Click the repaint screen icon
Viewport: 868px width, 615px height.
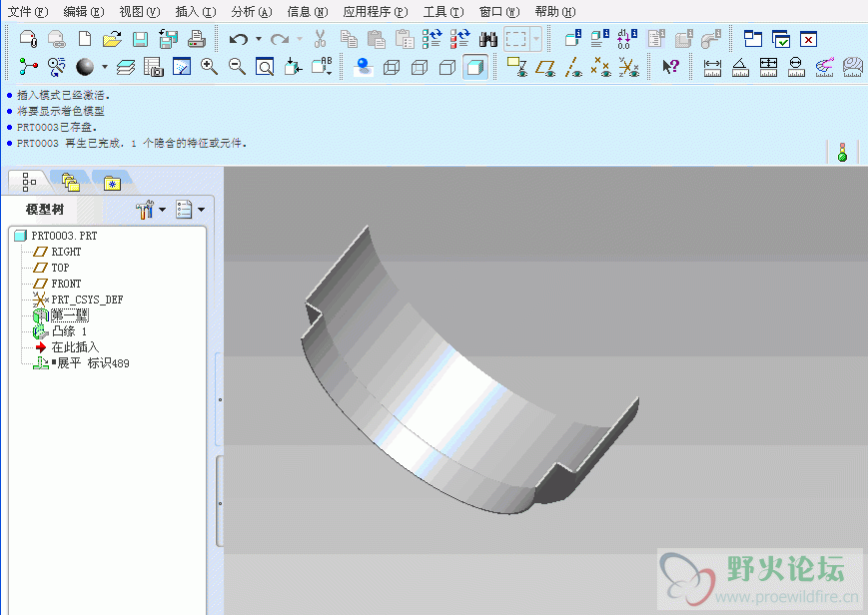click(182, 67)
